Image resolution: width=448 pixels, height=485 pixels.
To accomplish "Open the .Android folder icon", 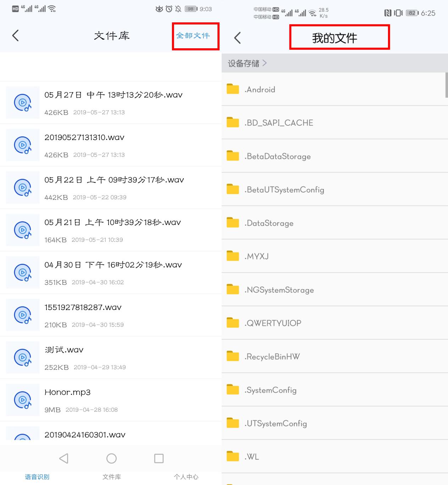I will [232, 89].
